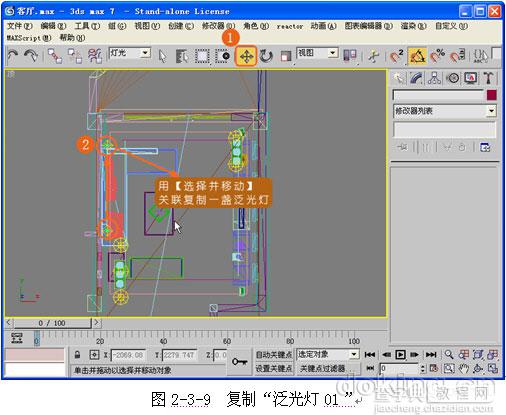Activate the Select and Move tool
The height and width of the screenshot is (415, 506).
point(246,56)
